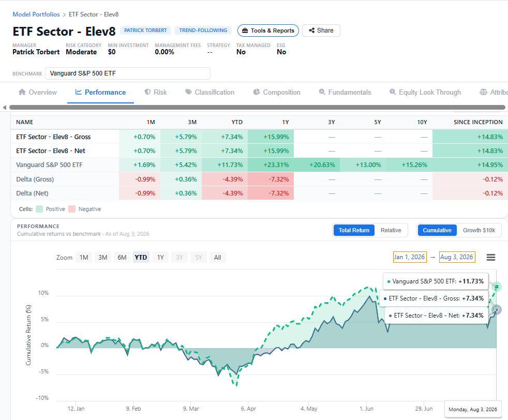Click the Delta (Net) row label
508x420 pixels.
(x=32, y=193)
